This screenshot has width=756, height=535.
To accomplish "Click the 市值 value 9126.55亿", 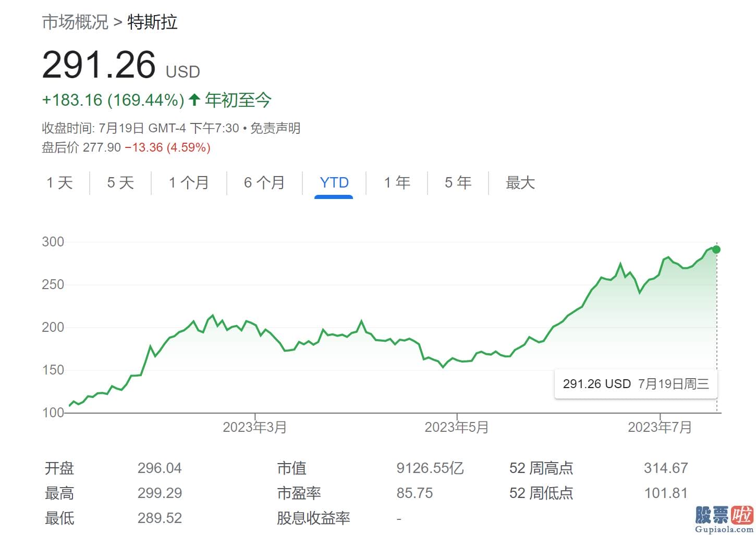I will 430,468.
